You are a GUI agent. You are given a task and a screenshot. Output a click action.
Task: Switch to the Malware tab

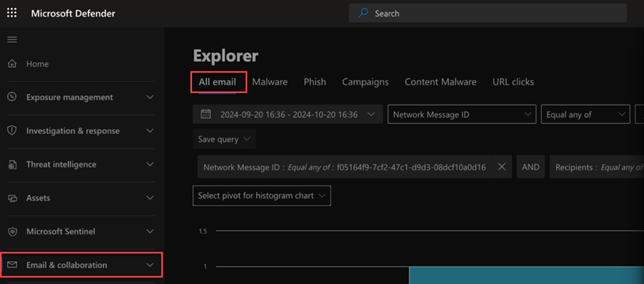[269, 82]
